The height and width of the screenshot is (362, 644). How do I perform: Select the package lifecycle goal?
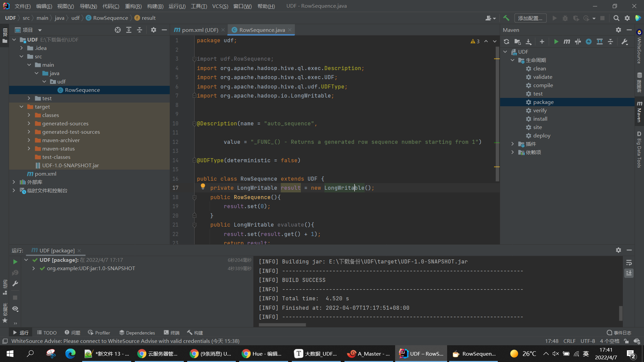point(543,102)
